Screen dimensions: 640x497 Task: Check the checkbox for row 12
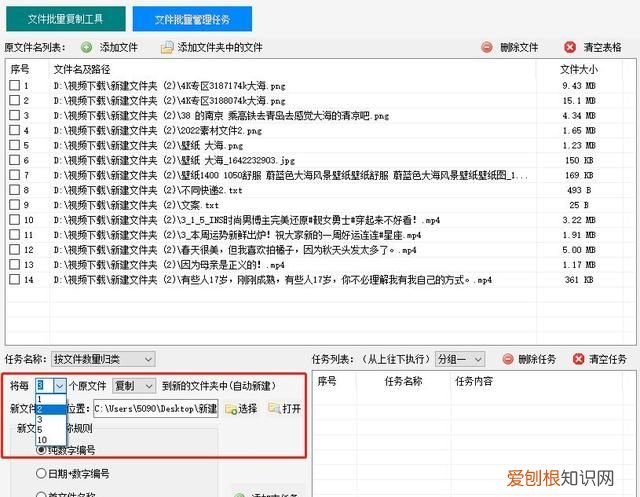pos(14,249)
